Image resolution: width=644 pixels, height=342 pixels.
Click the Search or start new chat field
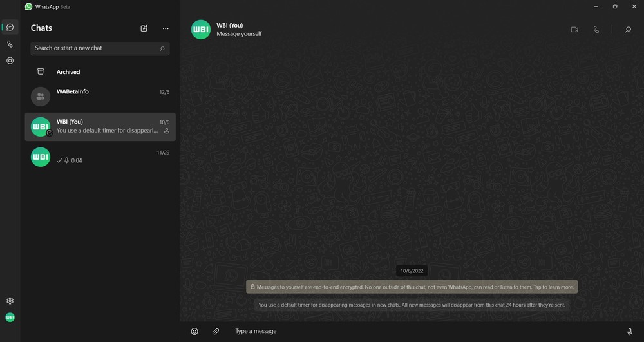(95, 48)
